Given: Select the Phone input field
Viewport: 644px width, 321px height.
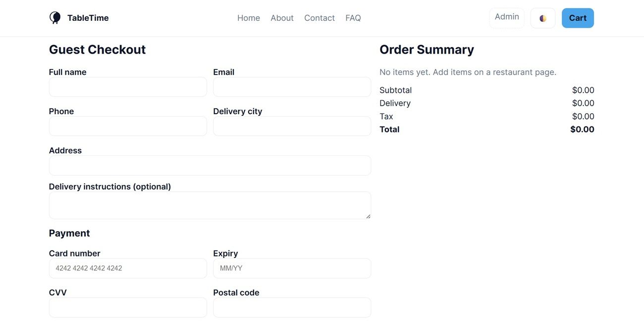Looking at the screenshot, I should tap(127, 126).
